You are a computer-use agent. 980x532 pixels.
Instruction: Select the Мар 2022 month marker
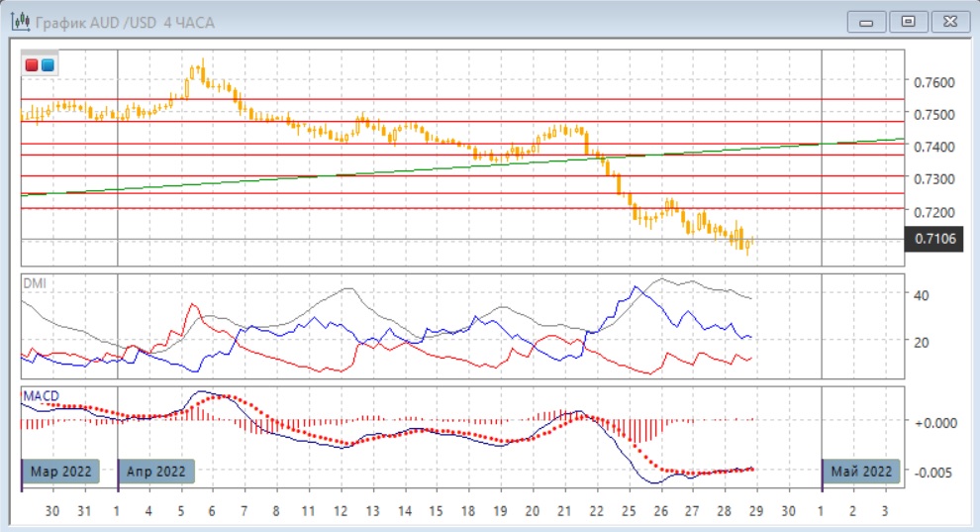click(x=60, y=471)
